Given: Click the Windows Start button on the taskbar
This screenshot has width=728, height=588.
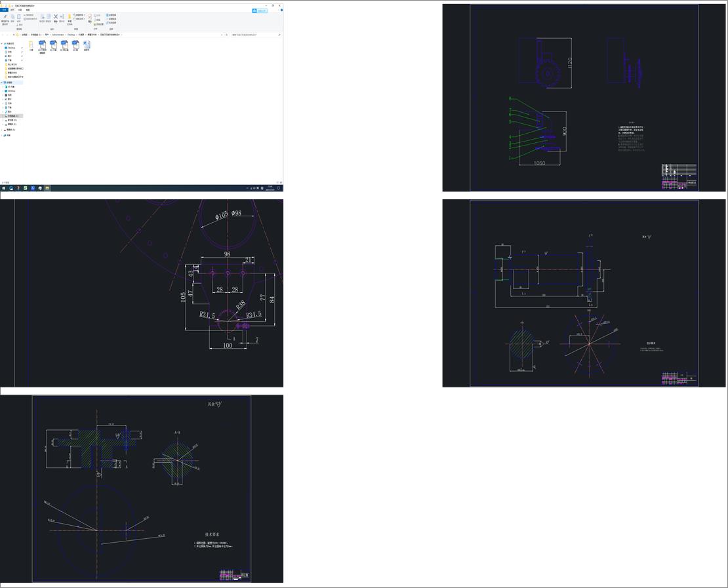Looking at the screenshot, I should 3,188.
